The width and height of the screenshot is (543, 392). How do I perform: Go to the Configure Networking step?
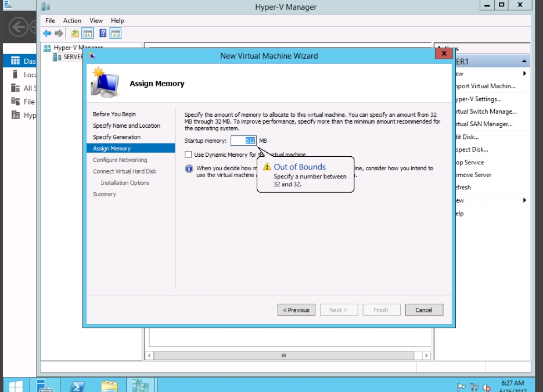coord(120,160)
